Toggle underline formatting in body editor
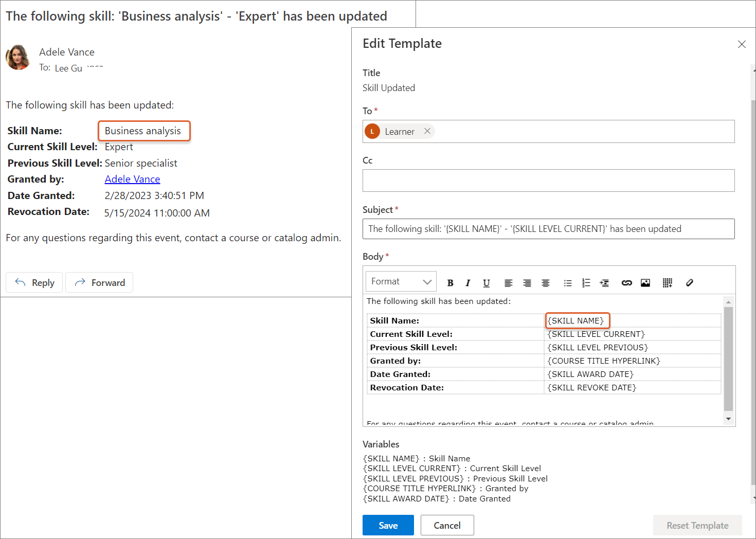The height and width of the screenshot is (539, 756). pos(486,283)
